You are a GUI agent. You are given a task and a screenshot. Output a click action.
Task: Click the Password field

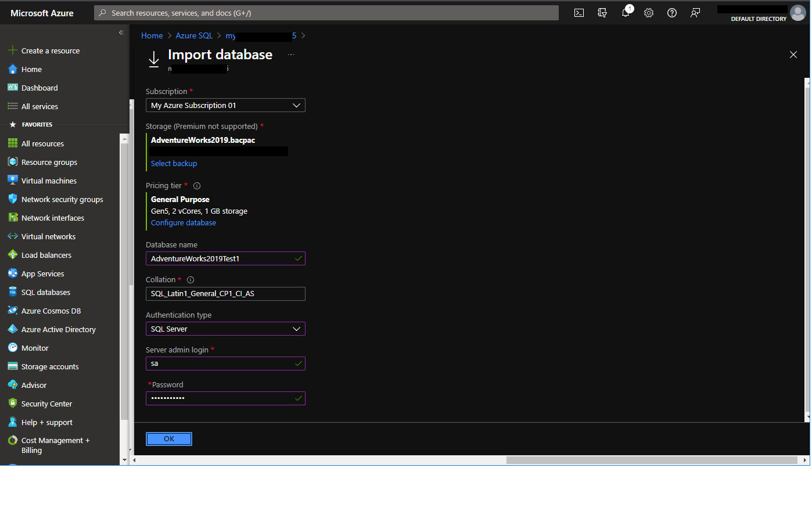point(225,398)
